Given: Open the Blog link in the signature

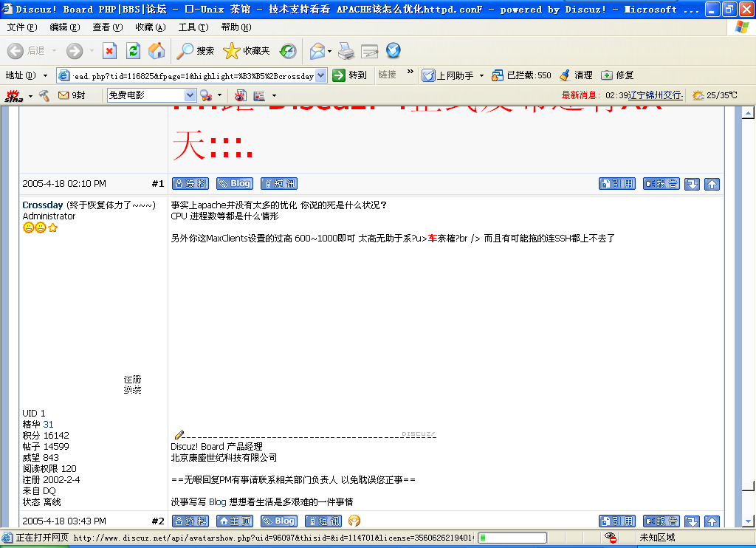Looking at the screenshot, I should pyautogui.click(x=218, y=502).
